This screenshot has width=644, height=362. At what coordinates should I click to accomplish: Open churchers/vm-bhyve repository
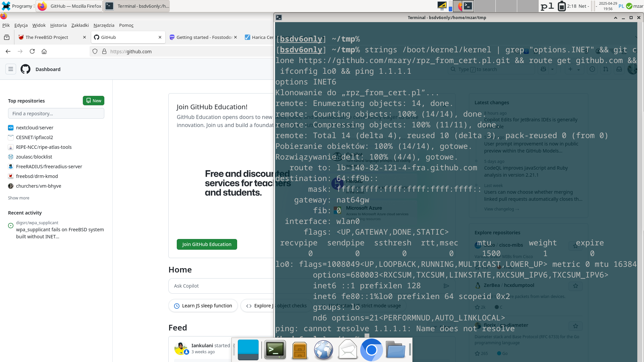[x=39, y=186]
